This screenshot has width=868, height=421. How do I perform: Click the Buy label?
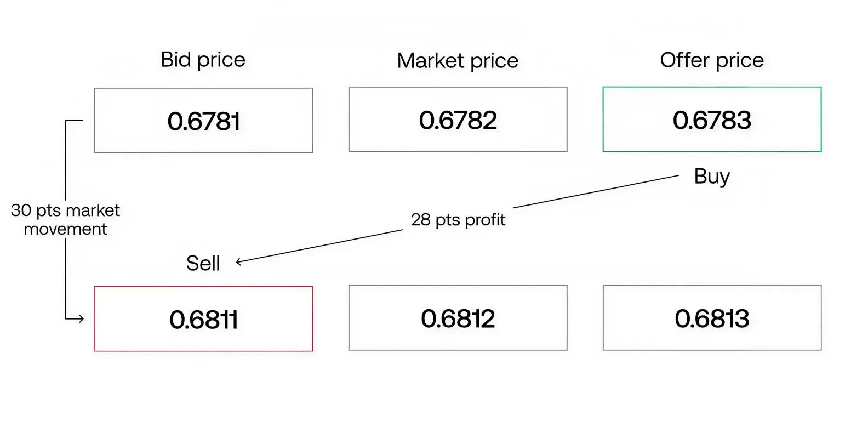point(712,177)
